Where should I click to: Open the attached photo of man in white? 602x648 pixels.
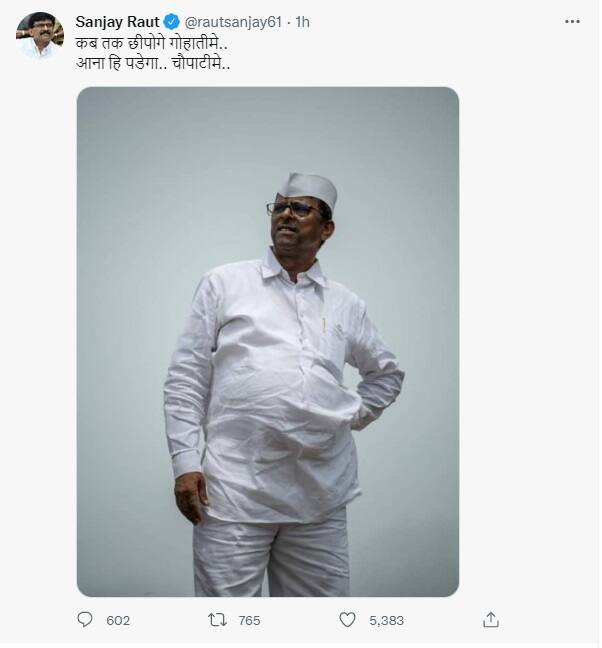(268, 341)
